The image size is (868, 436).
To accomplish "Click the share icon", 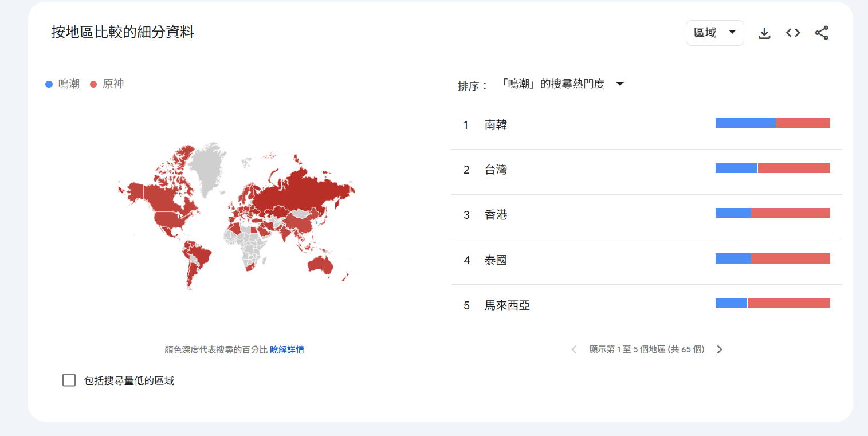I will (822, 33).
